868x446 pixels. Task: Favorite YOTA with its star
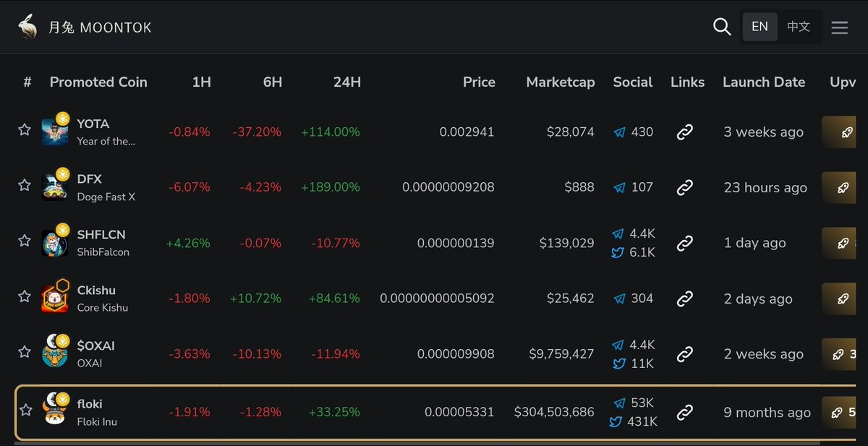pyautogui.click(x=25, y=129)
